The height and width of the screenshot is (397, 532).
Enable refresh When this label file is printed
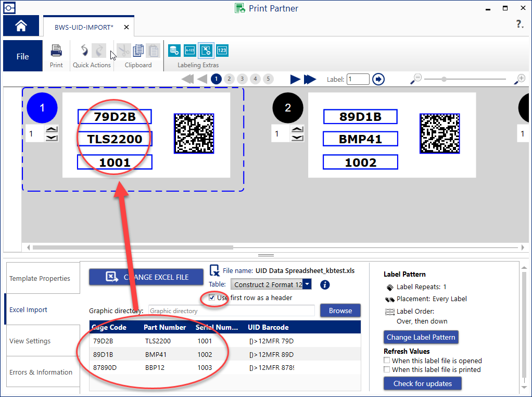(387, 369)
